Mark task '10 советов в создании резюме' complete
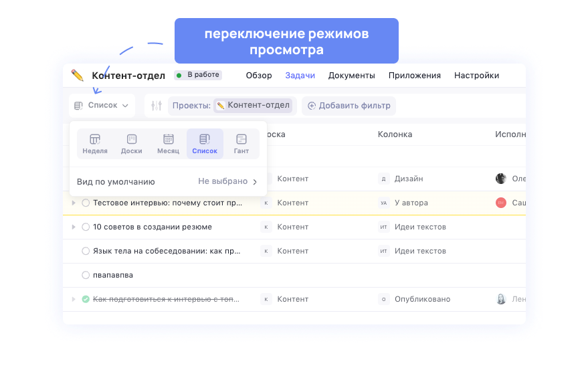The width and height of the screenshot is (588, 388). pyautogui.click(x=85, y=227)
